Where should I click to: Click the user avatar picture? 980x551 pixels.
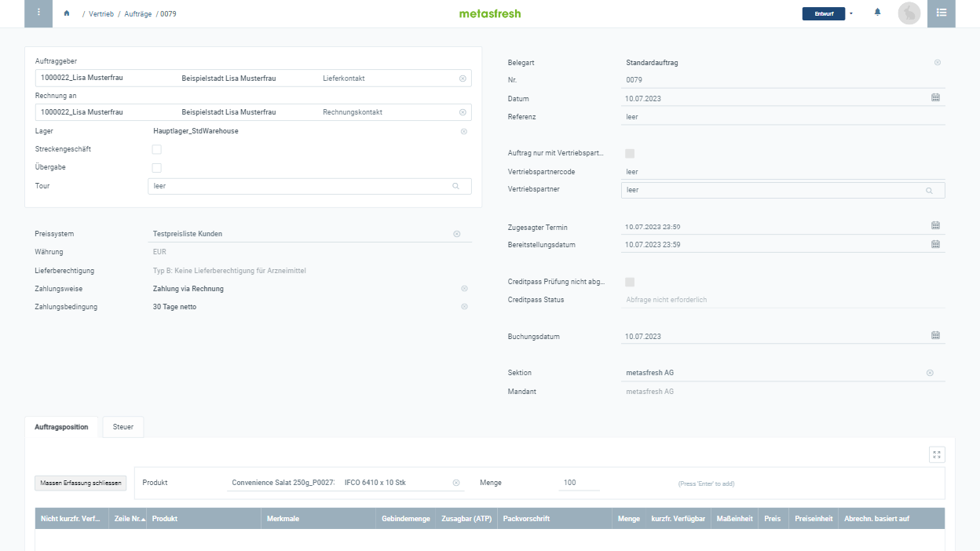click(x=909, y=13)
